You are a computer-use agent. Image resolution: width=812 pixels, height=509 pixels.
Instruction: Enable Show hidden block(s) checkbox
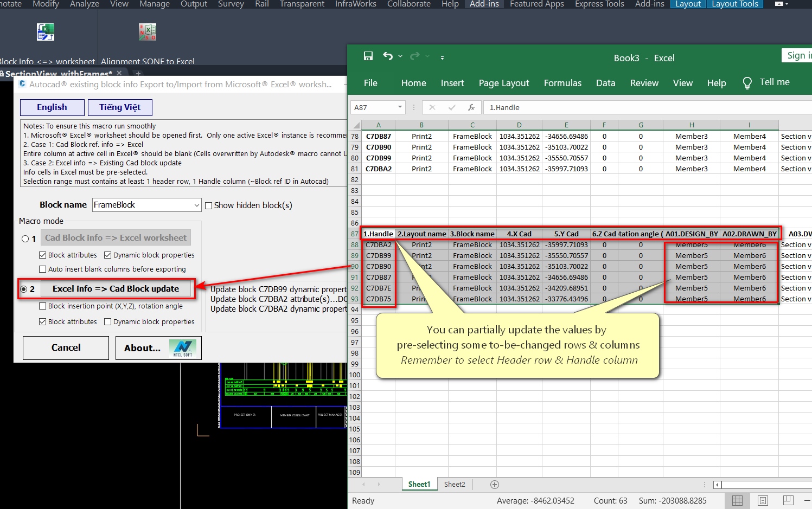click(x=208, y=205)
